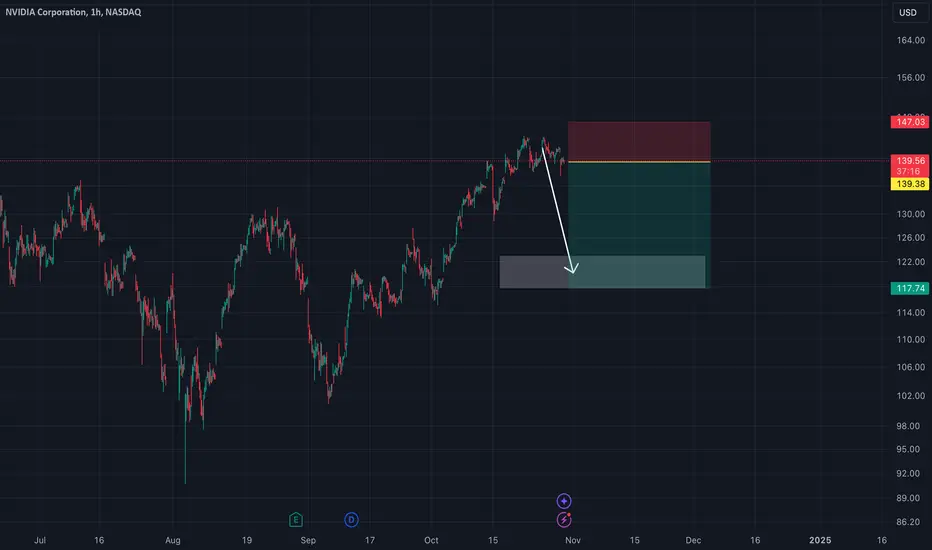Open the purple lightning-bolt event icon

pos(564,520)
